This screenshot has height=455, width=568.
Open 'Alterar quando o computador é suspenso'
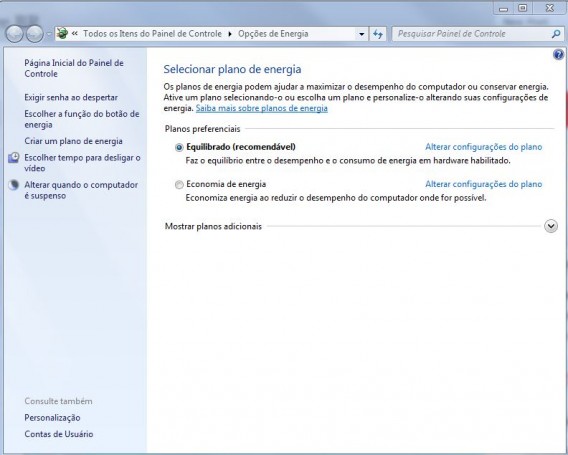point(81,190)
